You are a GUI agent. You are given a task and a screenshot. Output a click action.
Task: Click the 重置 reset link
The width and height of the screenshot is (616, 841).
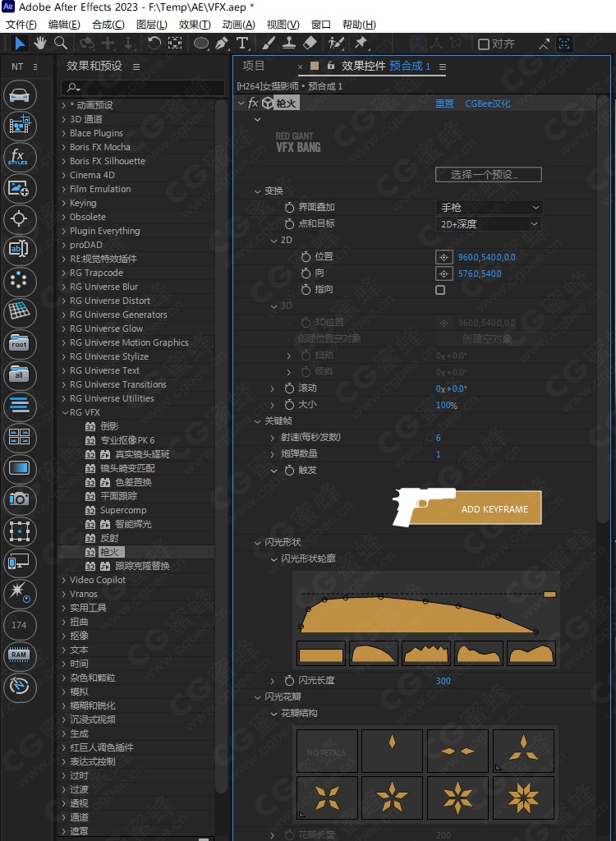point(444,103)
